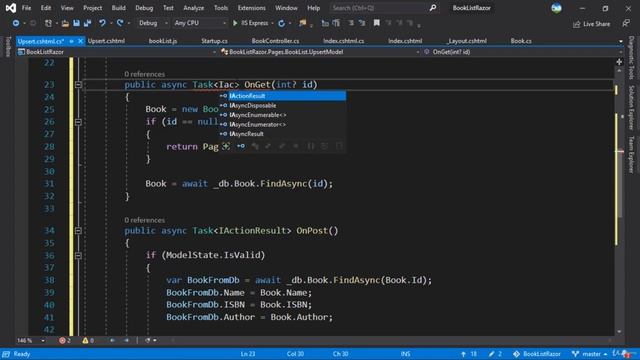Switch to the bookList.js tab
Image resolution: width=640 pixels, height=360 pixels.
[x=163, y=41]
